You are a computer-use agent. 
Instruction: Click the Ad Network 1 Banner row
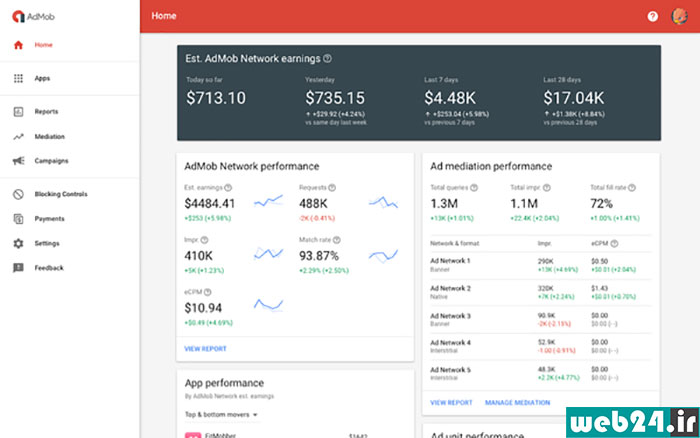point(540,265)
